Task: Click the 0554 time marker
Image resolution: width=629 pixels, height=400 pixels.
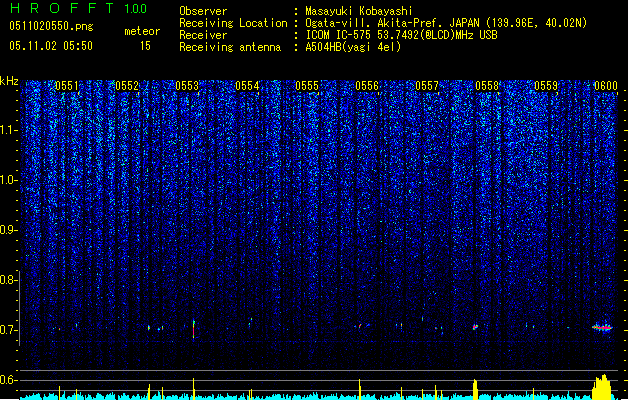Action: tap(247, 86)
